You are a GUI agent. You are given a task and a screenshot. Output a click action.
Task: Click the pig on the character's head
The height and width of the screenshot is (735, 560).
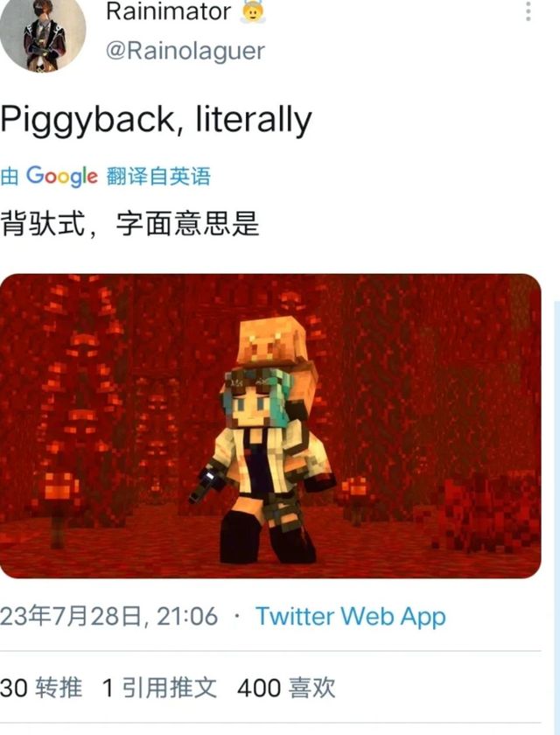pos(272,340)
